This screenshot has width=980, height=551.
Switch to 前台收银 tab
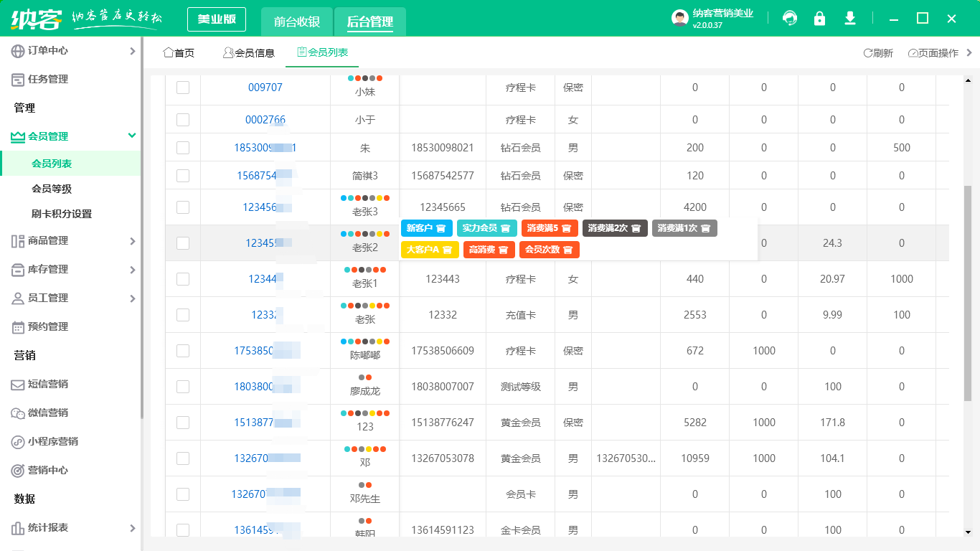297,22
